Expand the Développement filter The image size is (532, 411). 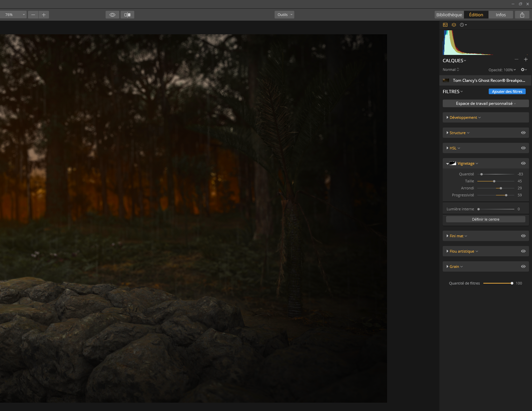pos(447,117)
